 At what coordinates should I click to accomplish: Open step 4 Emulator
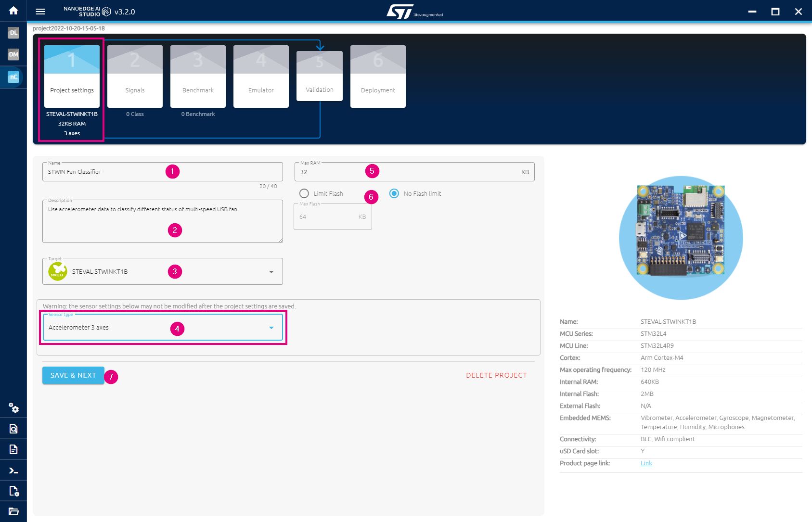261,76
